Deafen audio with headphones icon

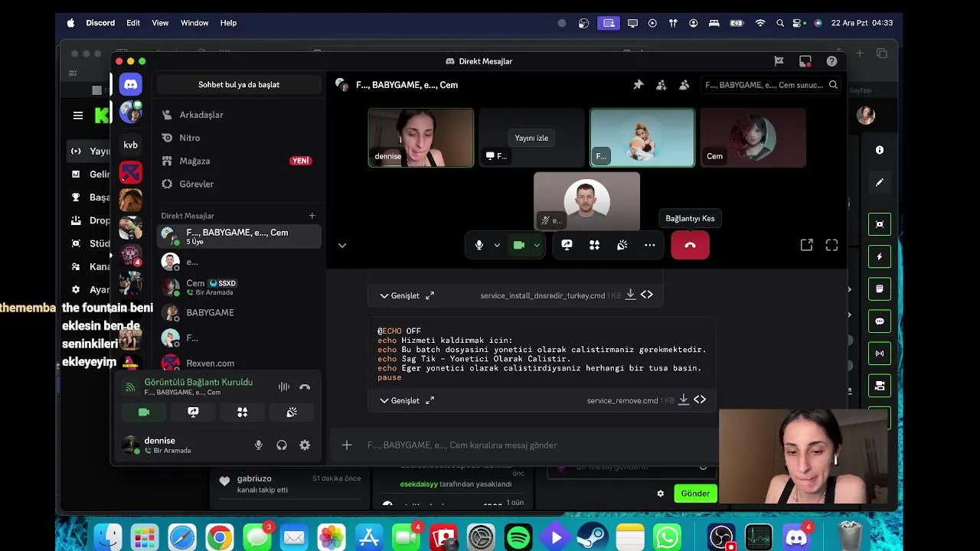tap(282, 445)
